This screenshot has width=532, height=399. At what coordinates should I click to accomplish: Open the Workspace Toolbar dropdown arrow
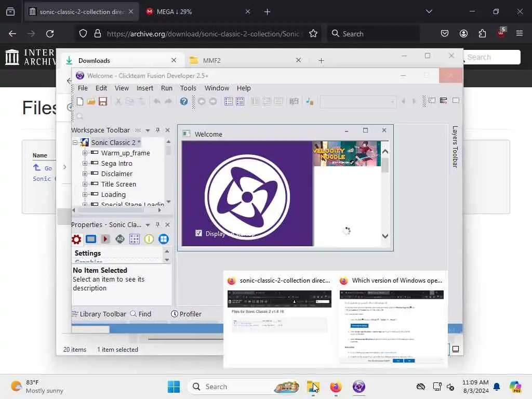point(148,130)
